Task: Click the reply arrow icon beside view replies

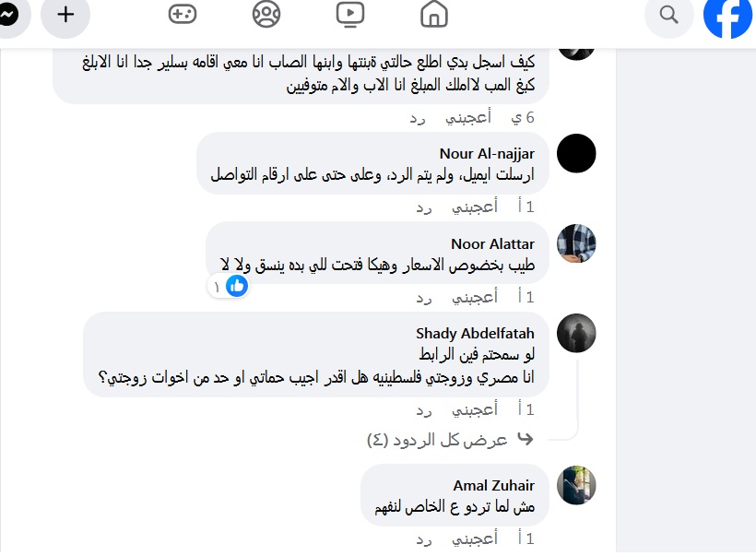Action: pyautogui.click(x=526, y=439)
